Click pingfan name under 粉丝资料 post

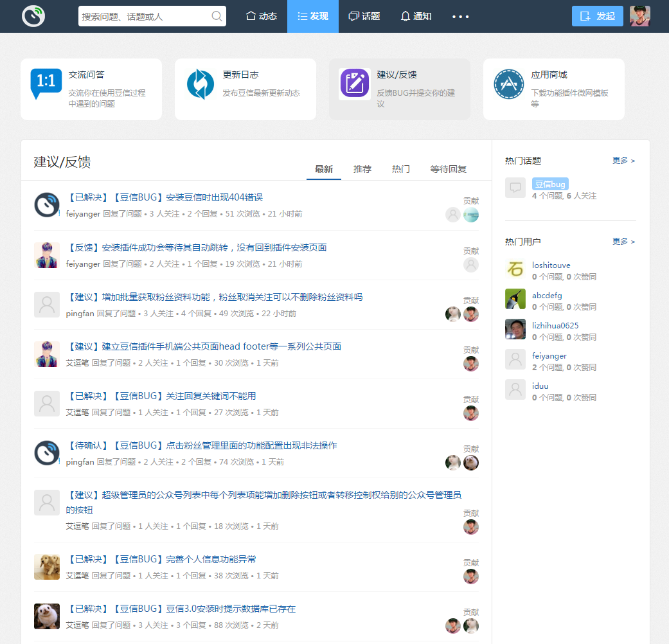click(x=80, y=314)
